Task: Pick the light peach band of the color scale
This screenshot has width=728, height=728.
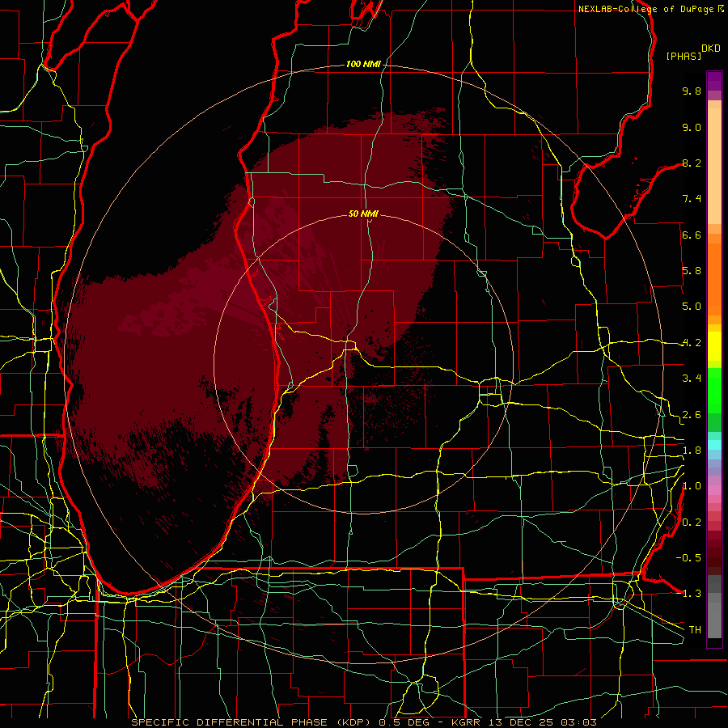Action: [714, 166]
